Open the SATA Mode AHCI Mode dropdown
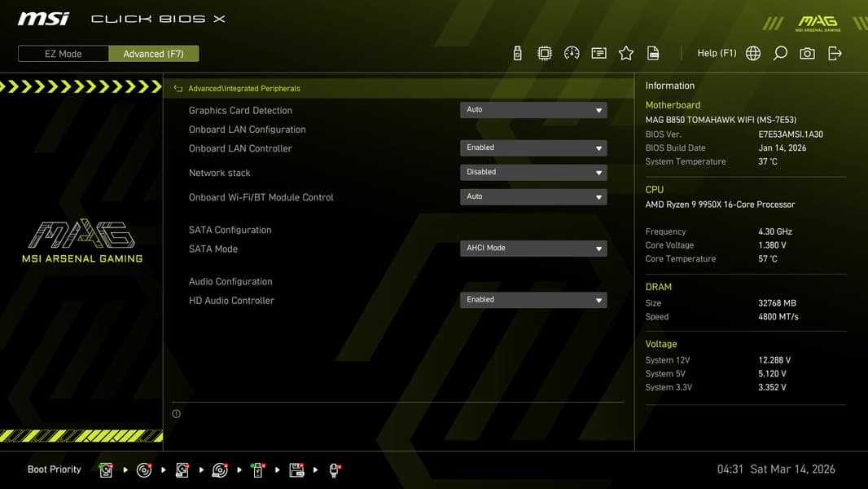Viewport: 868px width, 489px height. click(533, 248)
